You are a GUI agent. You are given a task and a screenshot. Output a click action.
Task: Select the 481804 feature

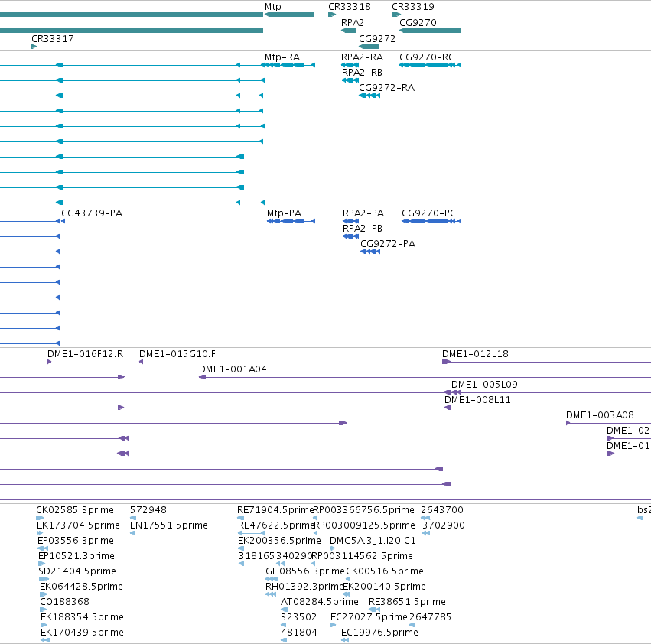[284, 640]
